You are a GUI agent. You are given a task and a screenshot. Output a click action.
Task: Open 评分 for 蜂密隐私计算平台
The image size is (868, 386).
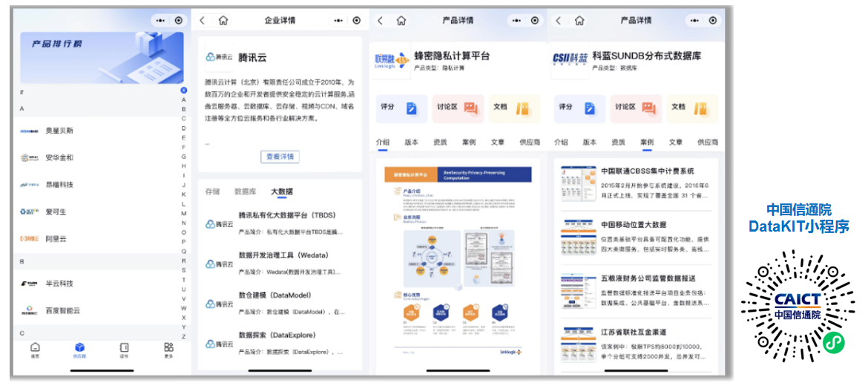[x=401, y=108]
